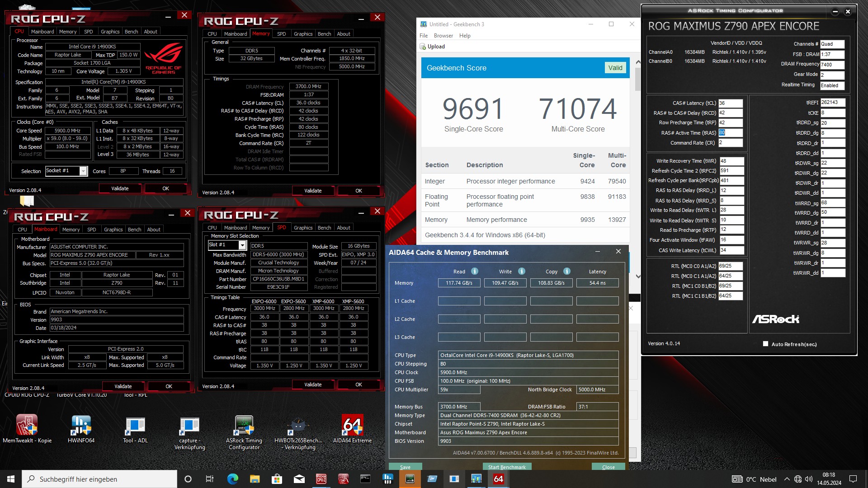Click Save in the AIDA64 benchmark window

[406, 467]
